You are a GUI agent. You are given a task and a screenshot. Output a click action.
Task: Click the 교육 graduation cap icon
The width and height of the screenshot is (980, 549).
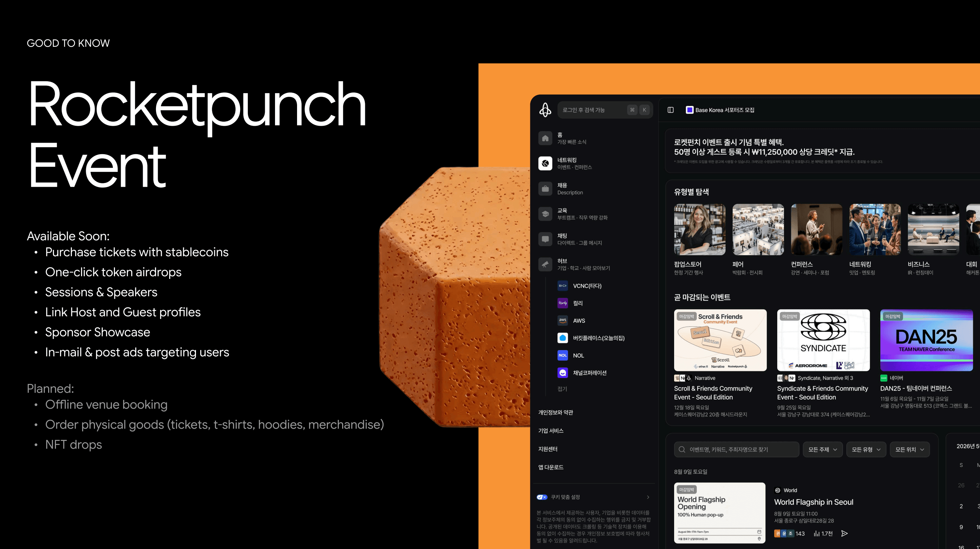click(x=545, y=213)
